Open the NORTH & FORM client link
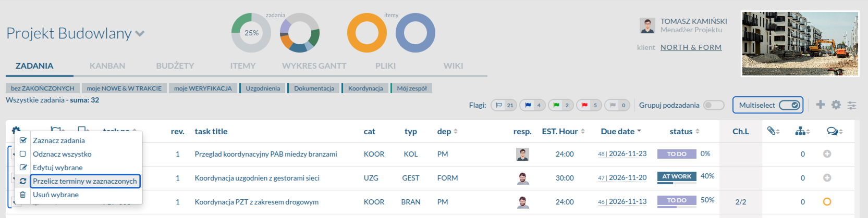Image resolution: width=868 pixels, height=218 pixels. click(691, 47)
